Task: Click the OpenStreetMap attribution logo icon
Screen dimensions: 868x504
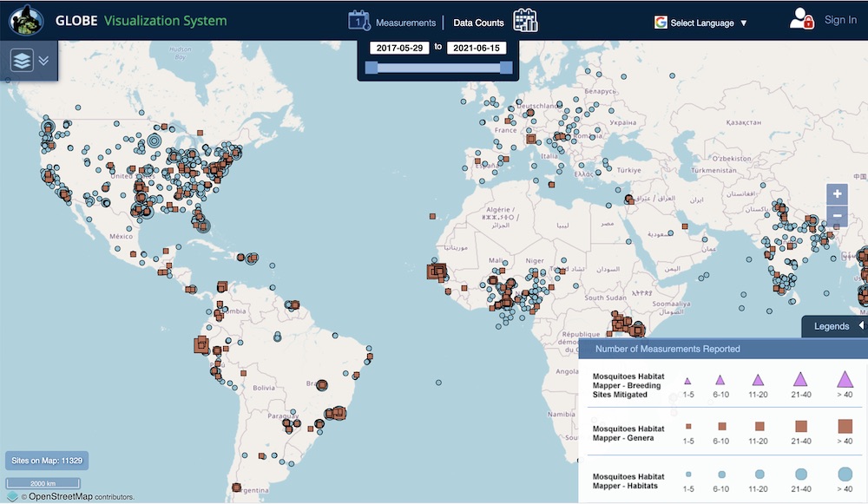Action: (x=13, y=497)
